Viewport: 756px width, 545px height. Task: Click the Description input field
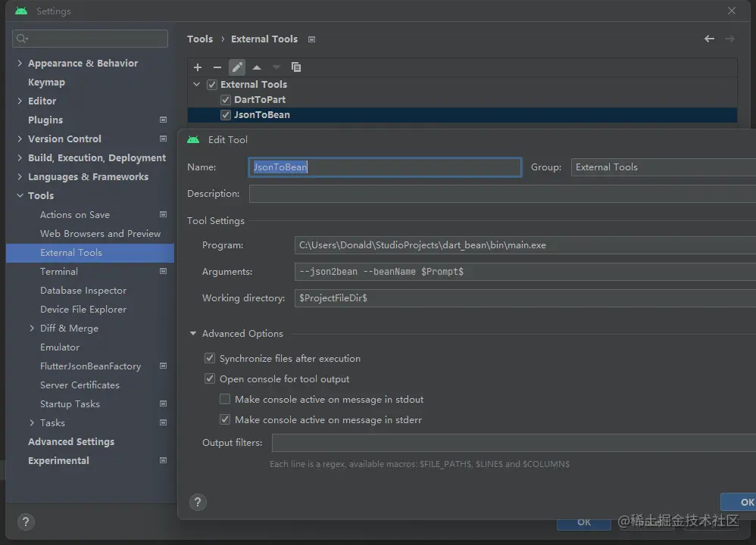[x=502, y=194]
